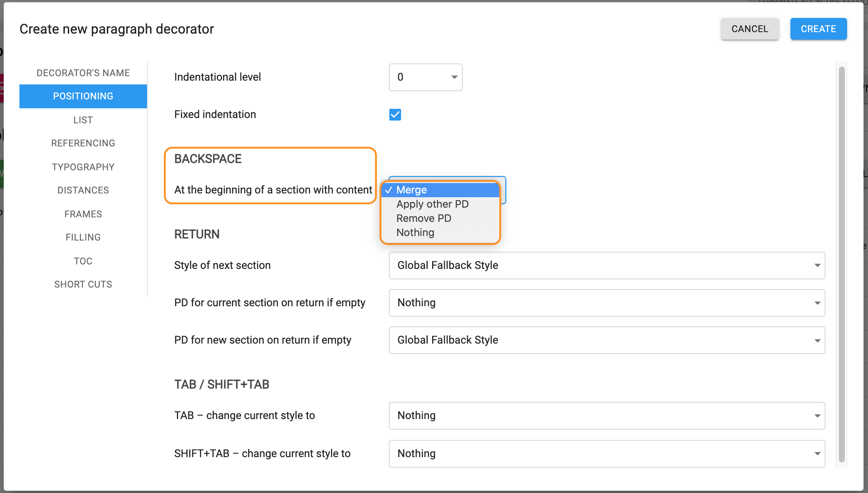Viewport: 868px width, 493px height.
Task: Open the Indentational level dropdown
Action: coord(425,77)
